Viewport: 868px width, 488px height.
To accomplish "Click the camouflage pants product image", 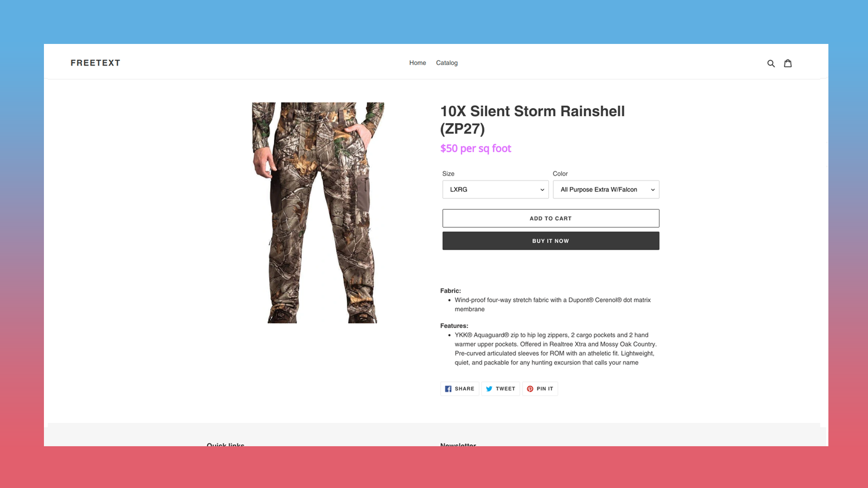I will click(x=318, y=213).
